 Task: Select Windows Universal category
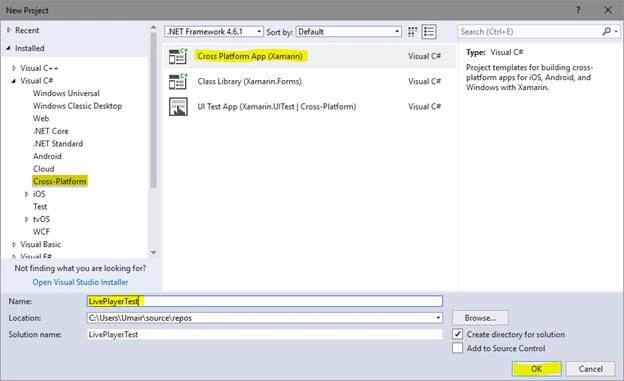[x=66, y=93]
